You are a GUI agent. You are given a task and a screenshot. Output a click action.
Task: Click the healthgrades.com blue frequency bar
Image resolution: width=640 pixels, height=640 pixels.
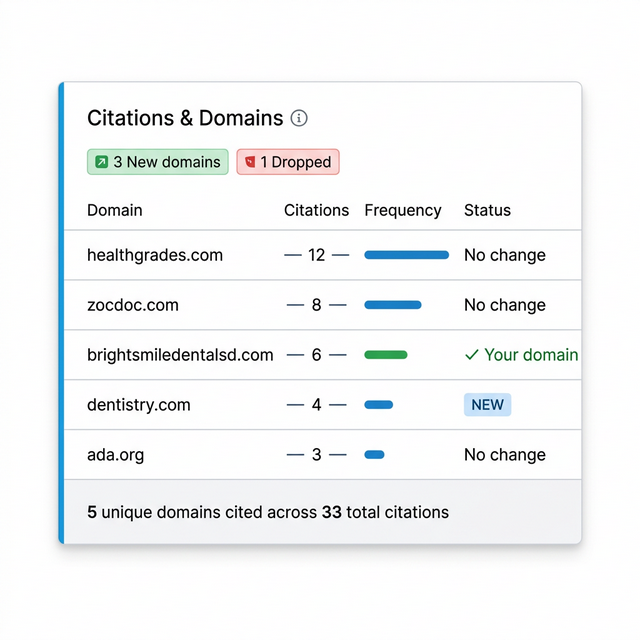point(406,255)
